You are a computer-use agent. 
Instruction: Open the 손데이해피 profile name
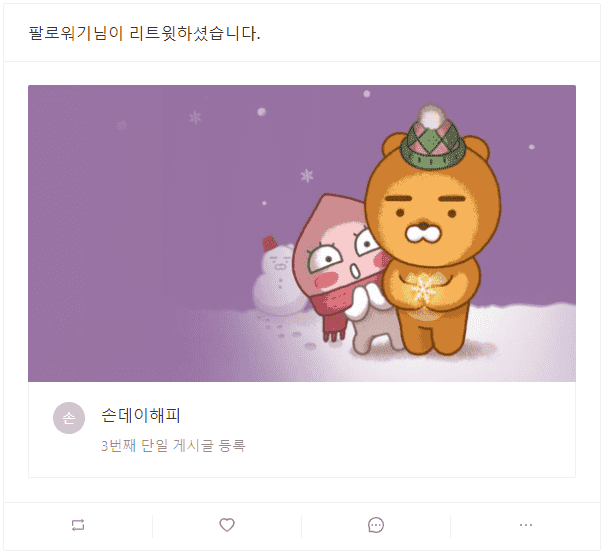[140, 415]
